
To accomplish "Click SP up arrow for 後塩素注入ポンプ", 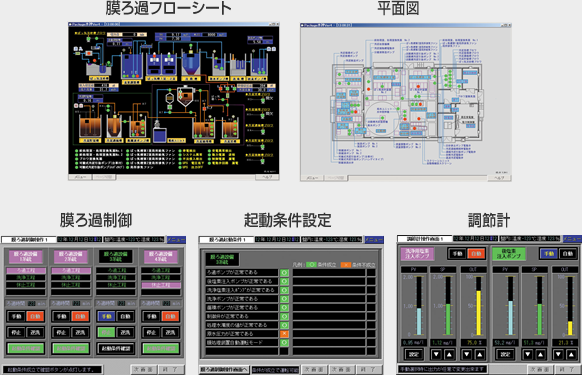I will pyautogui.click(x=540, y=354).
